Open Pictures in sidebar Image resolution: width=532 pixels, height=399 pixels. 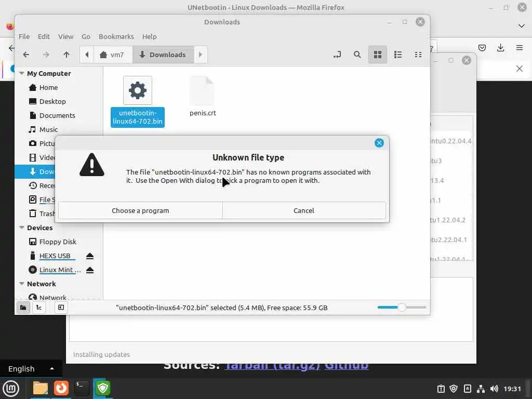tap(42, 143)
